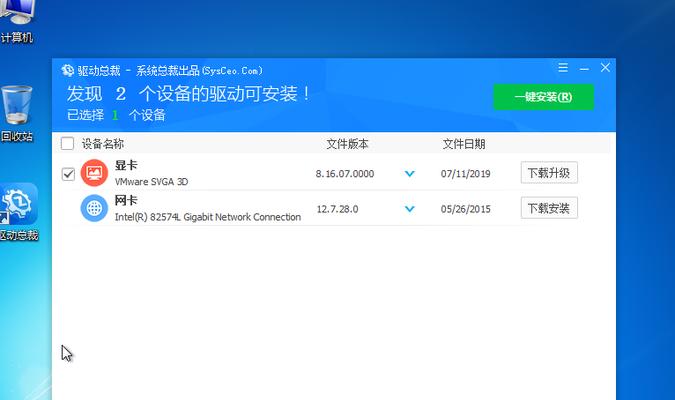Click the 文件日期 column header
This screenshot has width=675, height=400.
tap(464, 144)
